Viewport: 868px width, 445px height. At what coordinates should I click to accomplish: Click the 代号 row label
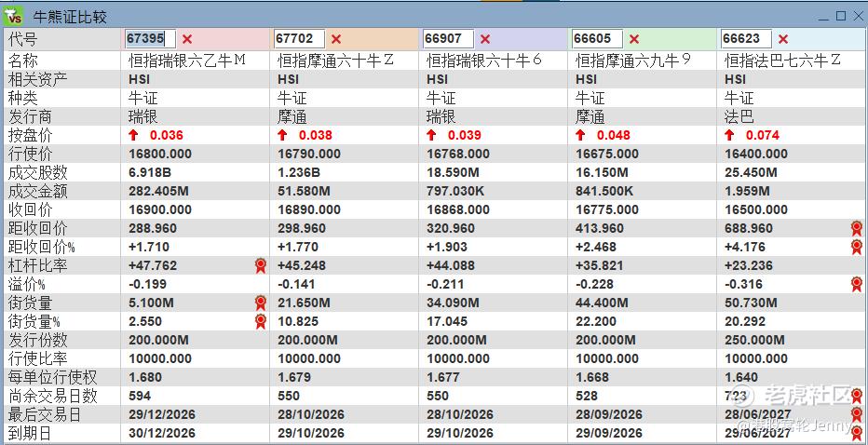click(x=22, y=39)
